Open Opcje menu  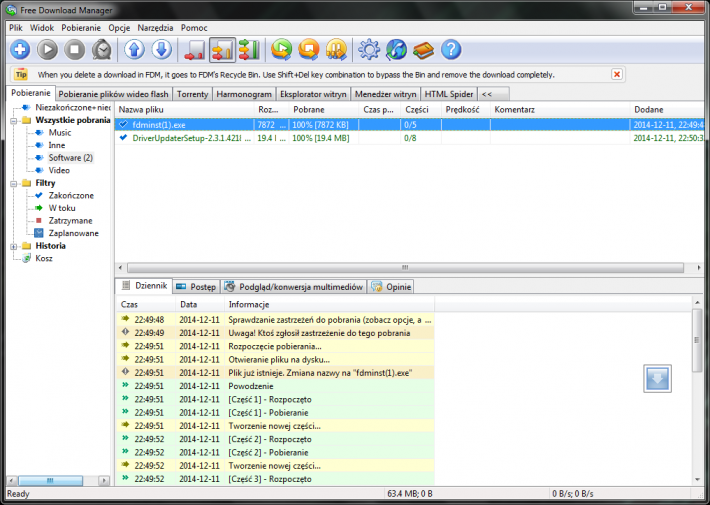119,28
